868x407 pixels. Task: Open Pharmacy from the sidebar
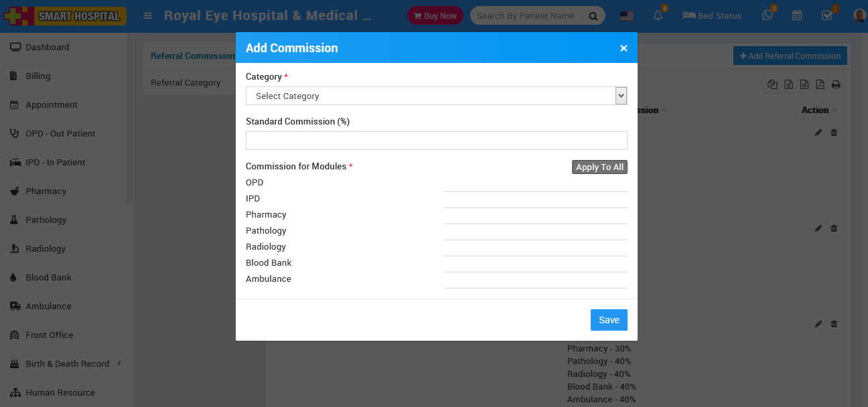46,191
